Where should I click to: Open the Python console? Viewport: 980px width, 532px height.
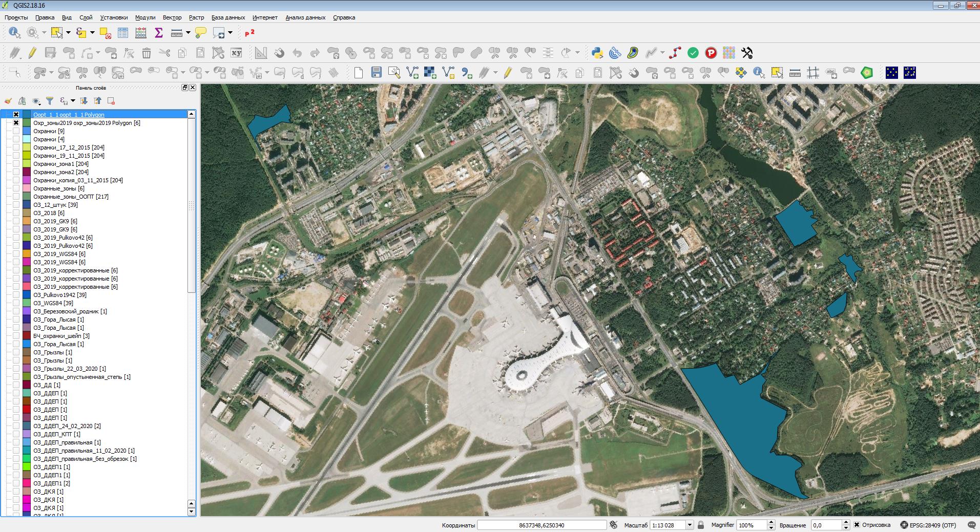[x=597, y=53]
